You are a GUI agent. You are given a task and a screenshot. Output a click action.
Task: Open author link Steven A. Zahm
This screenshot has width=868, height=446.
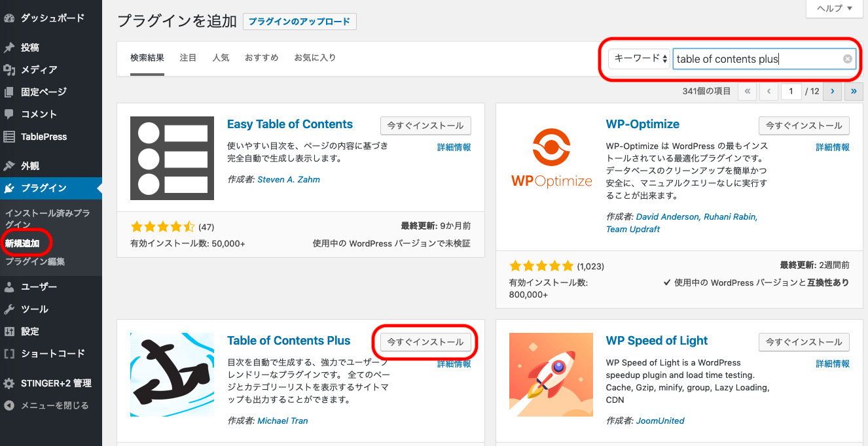coord(289,179)
